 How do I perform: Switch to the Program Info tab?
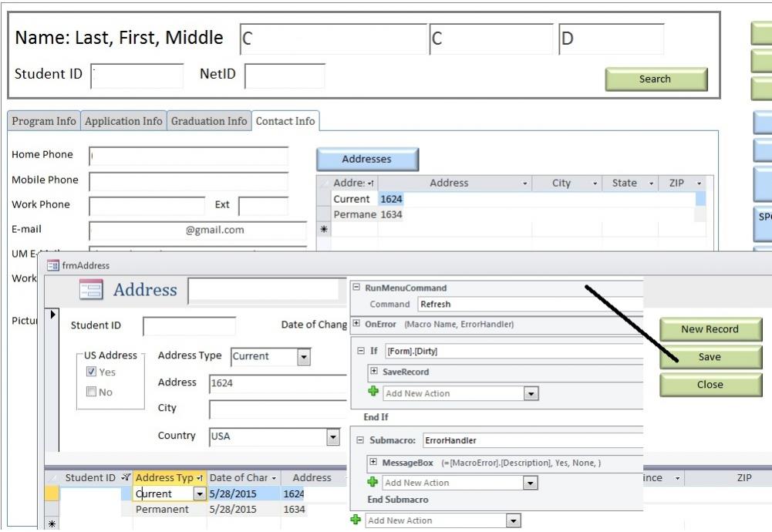(44, 121)
